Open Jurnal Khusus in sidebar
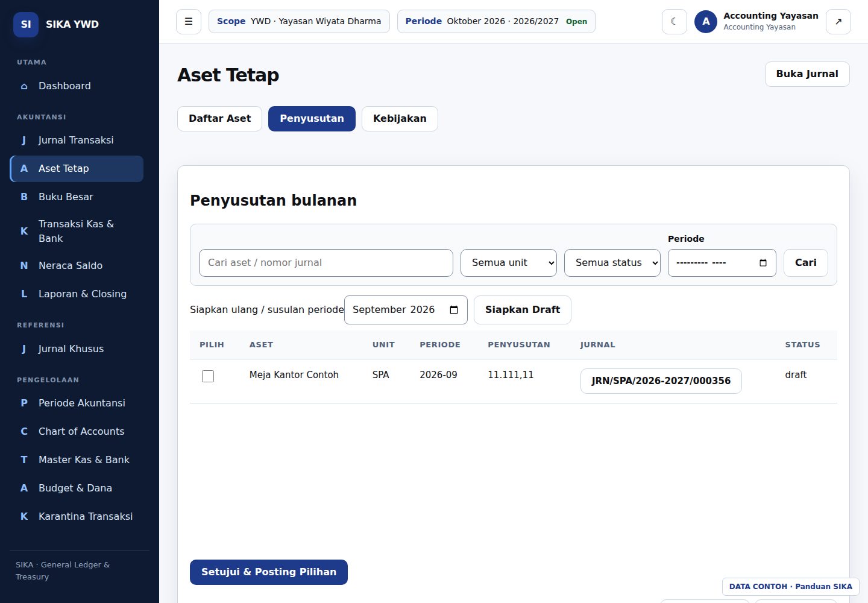868x603 pixels. coord(77,349)
